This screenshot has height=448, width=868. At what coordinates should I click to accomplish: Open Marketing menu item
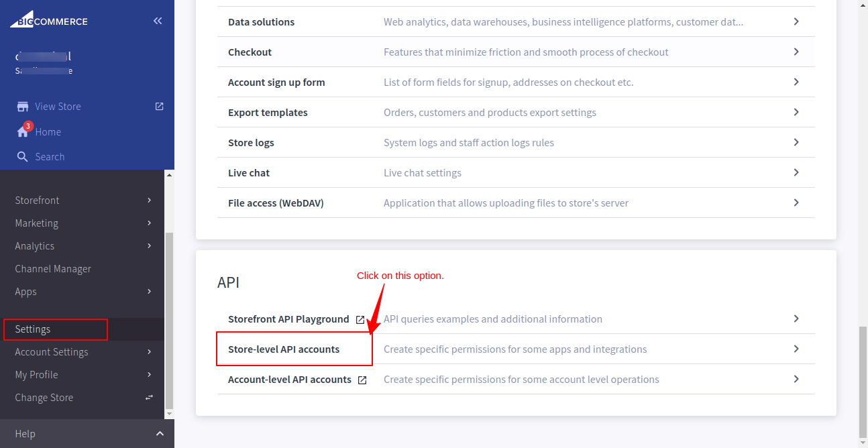[x=36, y=223]
